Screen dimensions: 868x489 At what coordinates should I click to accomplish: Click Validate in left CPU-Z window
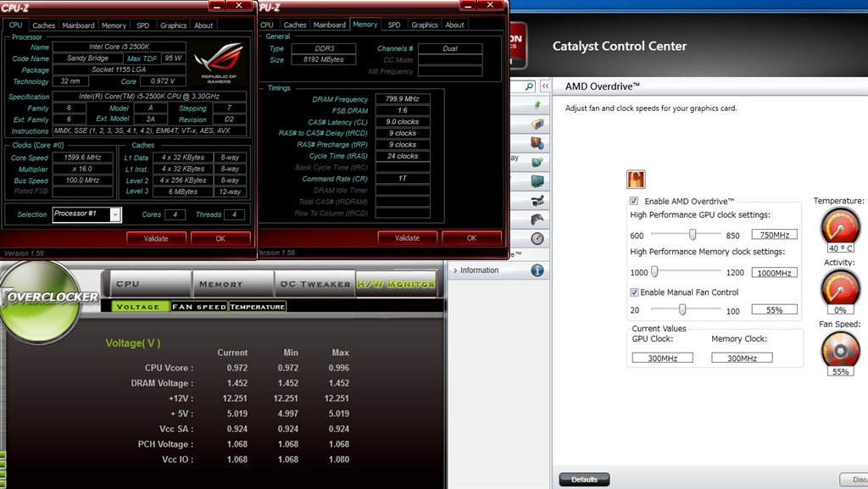pyautogui.click(x=156, y=238)
